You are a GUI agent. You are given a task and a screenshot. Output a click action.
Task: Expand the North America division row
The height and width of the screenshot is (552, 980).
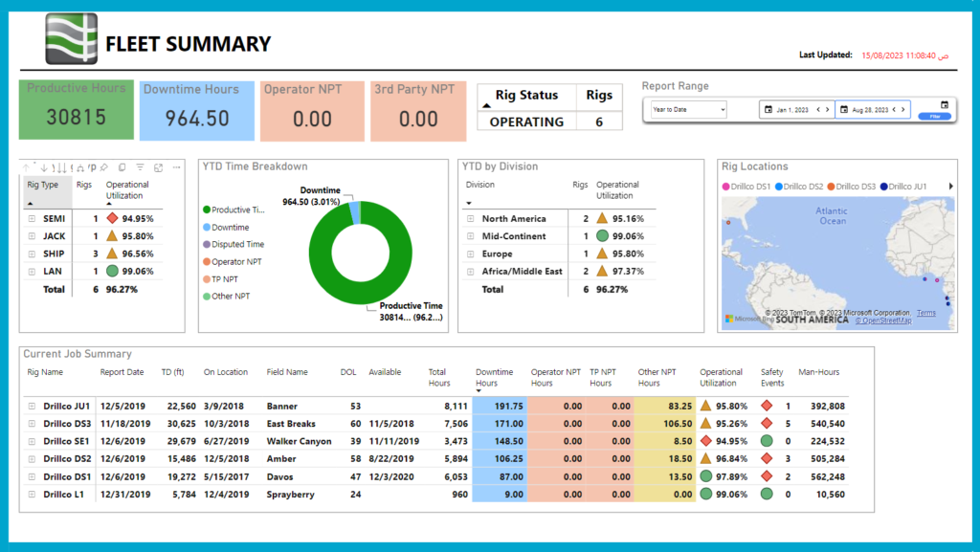[x=471, y=218]
